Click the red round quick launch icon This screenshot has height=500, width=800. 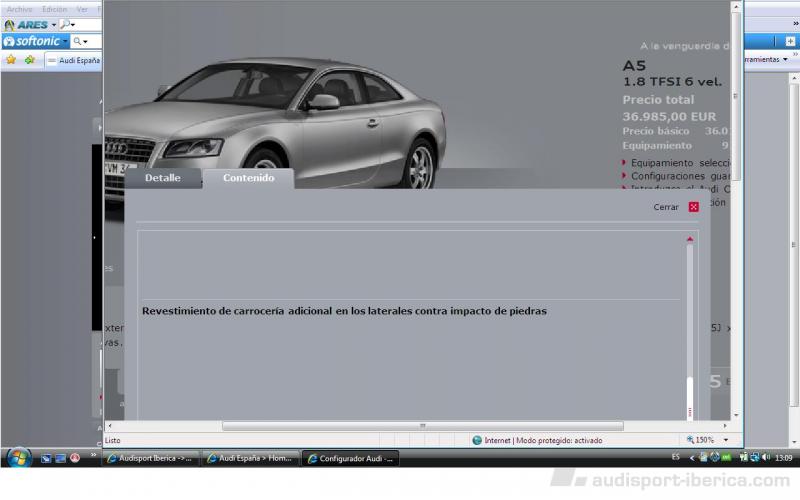(x=75, y=458)
